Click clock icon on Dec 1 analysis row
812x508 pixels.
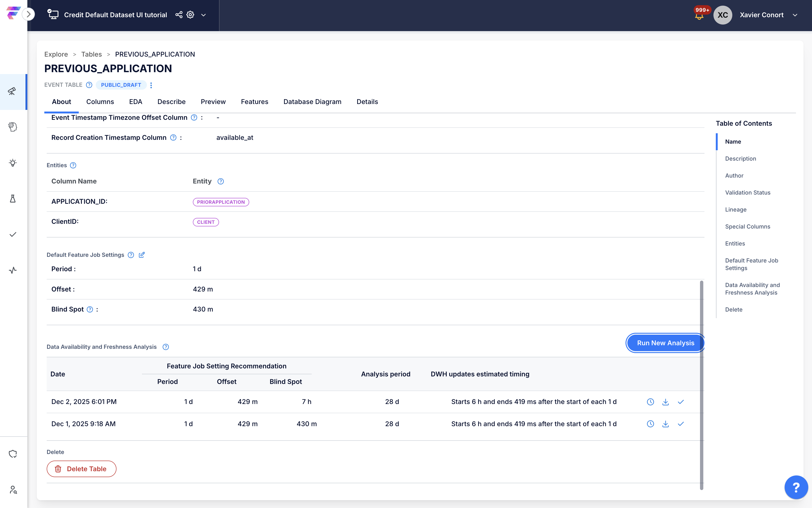pos(650,424)
